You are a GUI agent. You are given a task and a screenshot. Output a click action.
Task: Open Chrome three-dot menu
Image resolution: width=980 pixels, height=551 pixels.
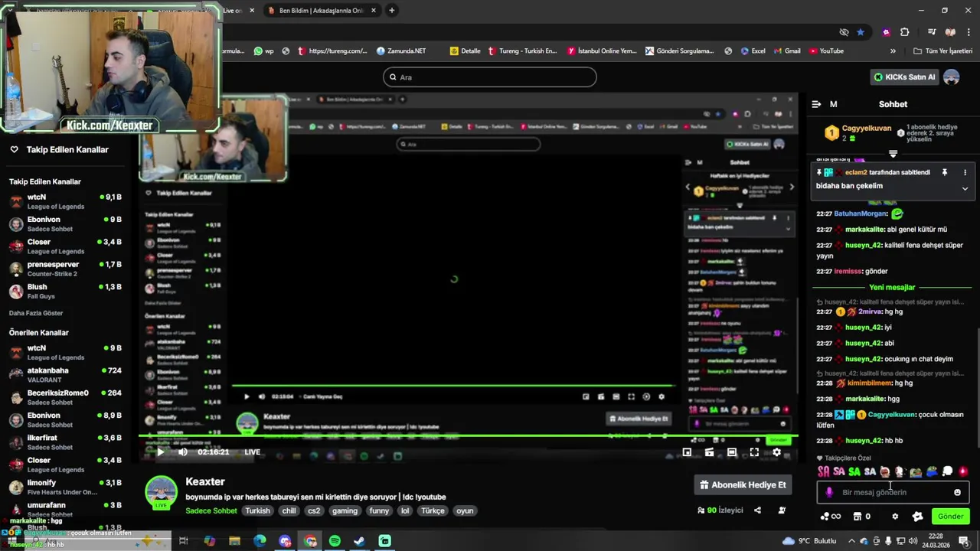click(969, 32)
